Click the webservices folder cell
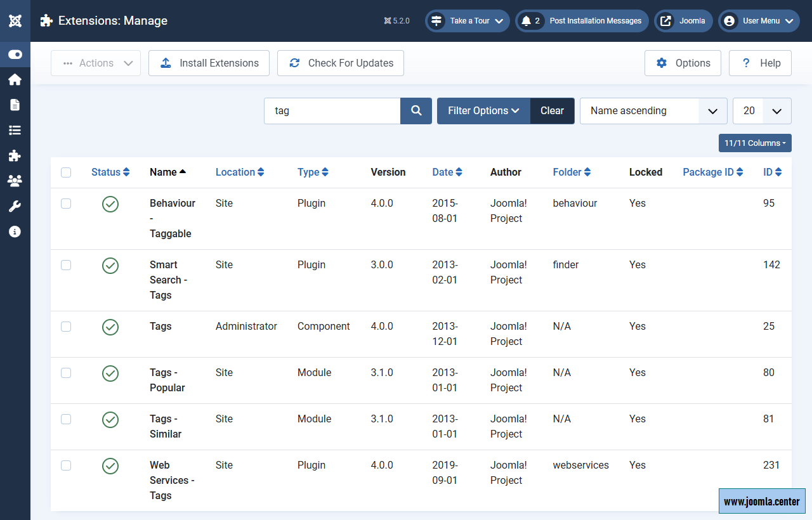The image size is (812, 520). tap(580, 465)
